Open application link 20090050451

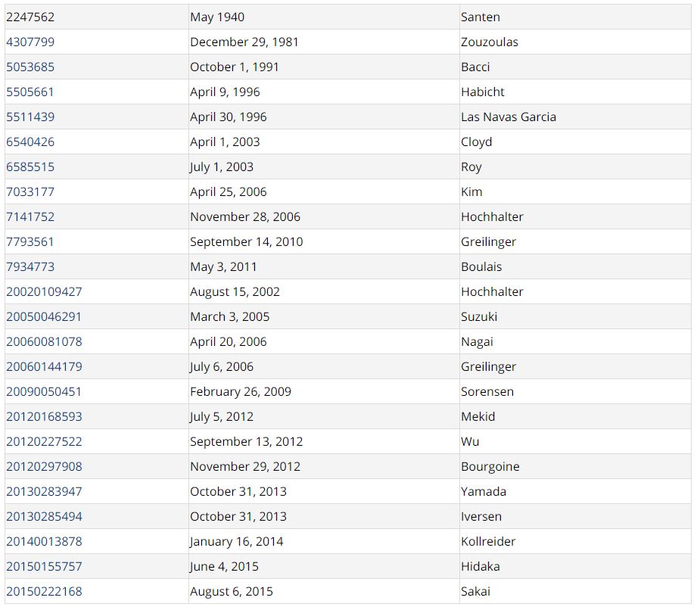point(44,392)
